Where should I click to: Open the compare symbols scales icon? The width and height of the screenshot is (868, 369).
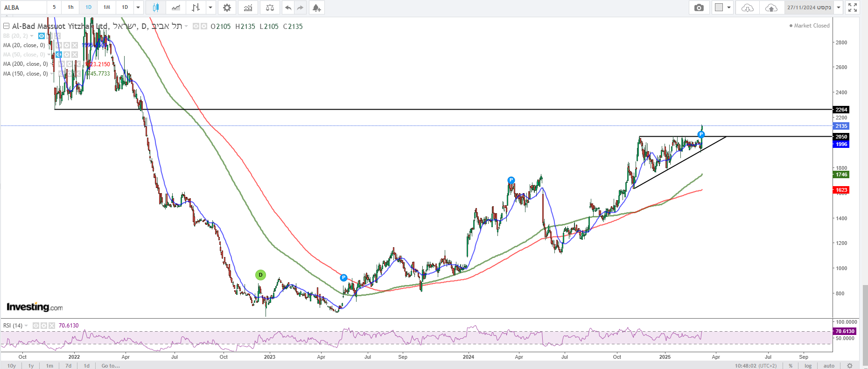270,7
